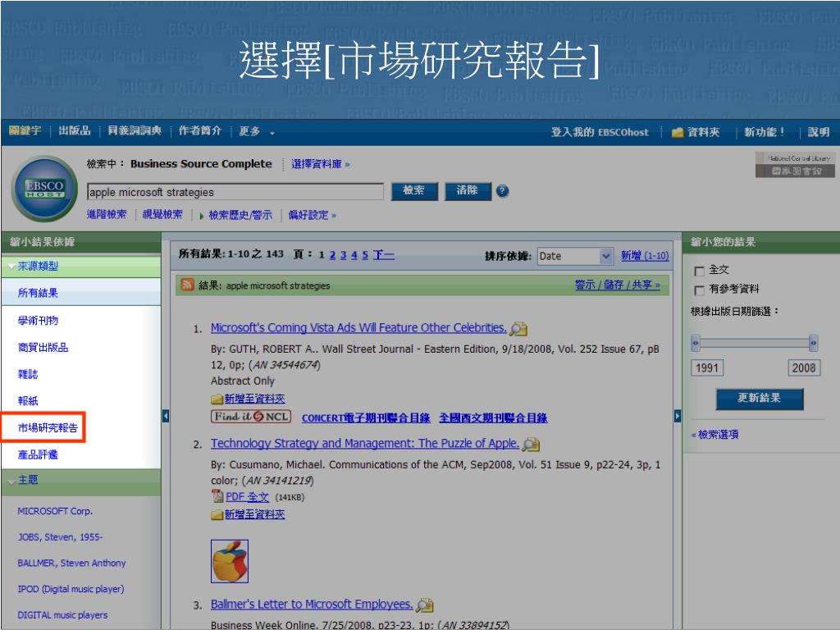Click the Find it NCL button
The width and height of the screenshot is (840, 630).
click(x=251, y=417)
